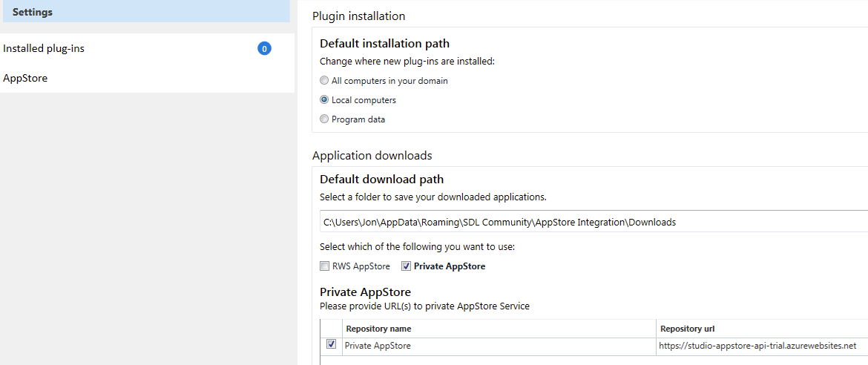Open AppStore in the sidebar
Image resolution: width=868 pixels, height=365 pixels.
(x=25, y=78)
